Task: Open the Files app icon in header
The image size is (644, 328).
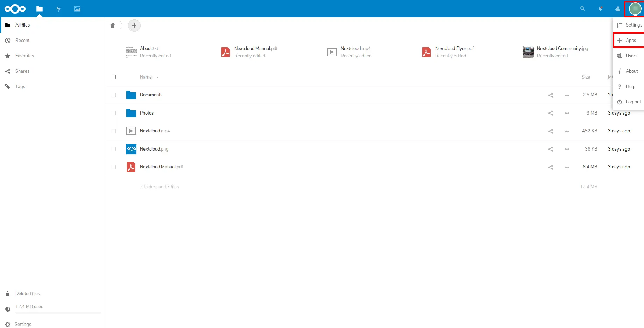Action: coord(40,9)
